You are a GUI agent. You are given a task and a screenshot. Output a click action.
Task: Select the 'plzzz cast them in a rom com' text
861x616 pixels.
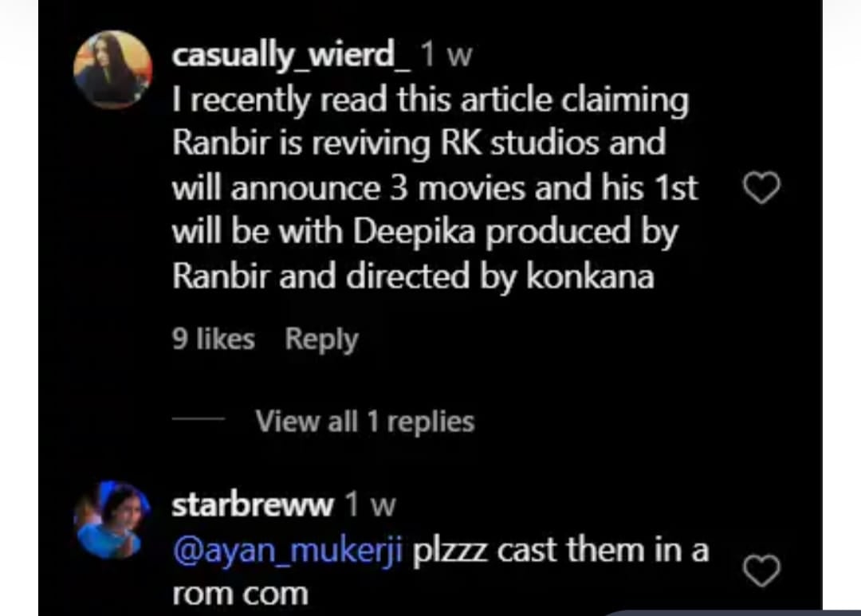[x=440, y=571]
